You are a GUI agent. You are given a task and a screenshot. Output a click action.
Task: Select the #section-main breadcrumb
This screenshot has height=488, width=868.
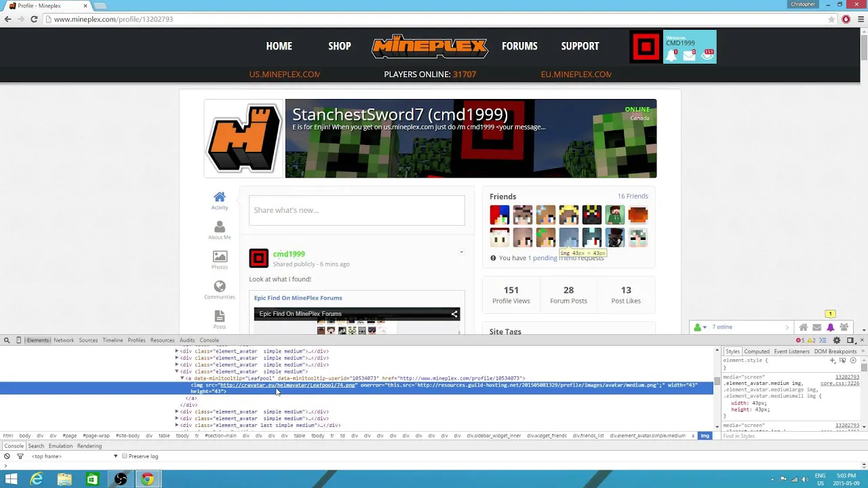pyautogui.click(x=222, y=436)
